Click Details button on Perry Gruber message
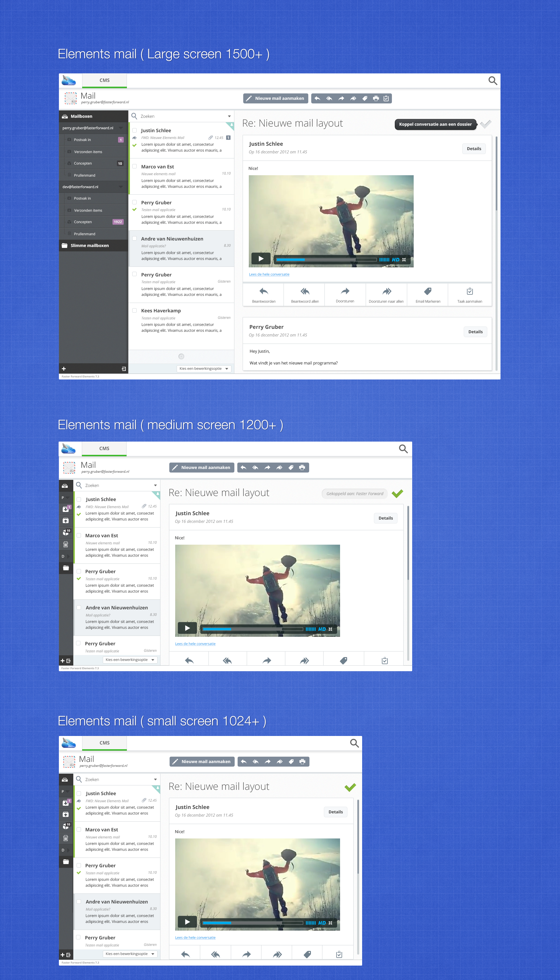Viewport: 560px width, 980px height. 475,332
